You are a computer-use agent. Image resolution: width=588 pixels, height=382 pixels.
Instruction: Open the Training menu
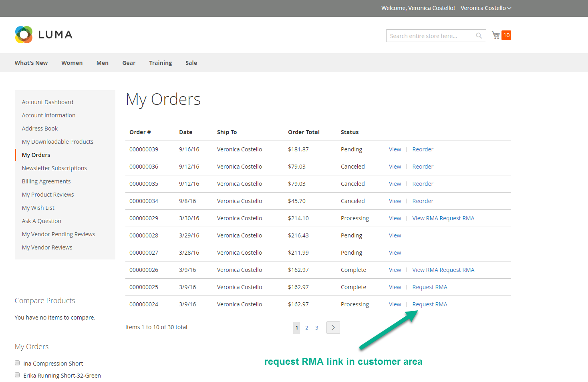(161, 63)
